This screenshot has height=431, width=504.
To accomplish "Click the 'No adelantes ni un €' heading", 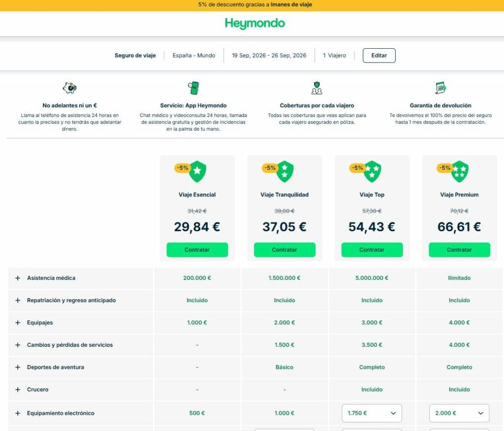I will click(69, 105).
